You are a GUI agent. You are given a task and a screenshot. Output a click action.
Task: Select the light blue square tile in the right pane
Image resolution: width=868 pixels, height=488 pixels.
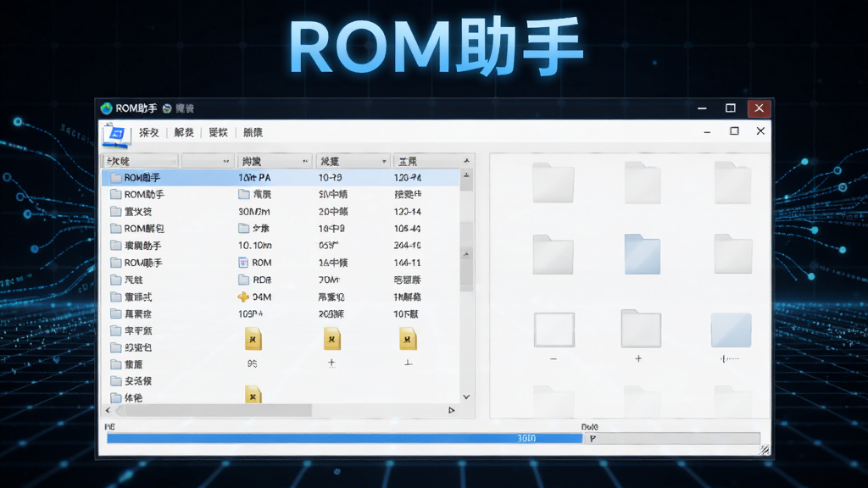[x=731, y=330]
